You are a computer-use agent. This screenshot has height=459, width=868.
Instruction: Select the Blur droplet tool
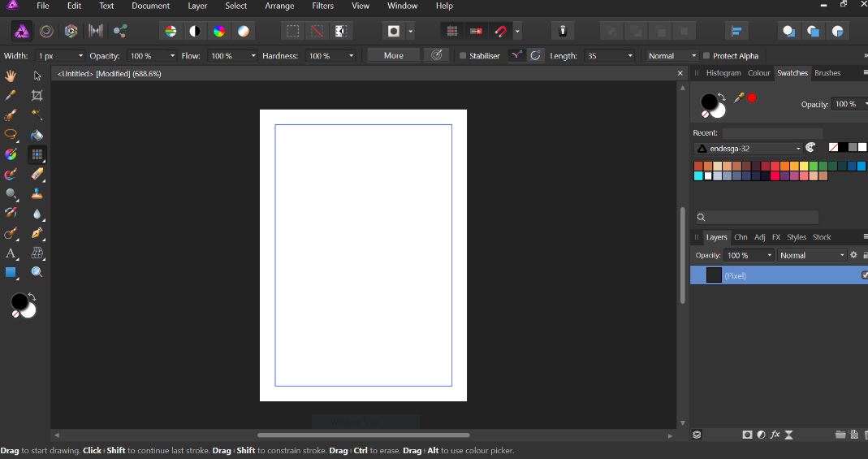pos(37,214)
